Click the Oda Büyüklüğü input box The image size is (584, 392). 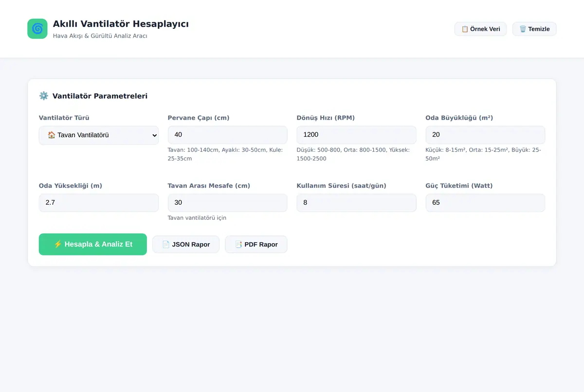pyautogui.click(x=486, y=135)
